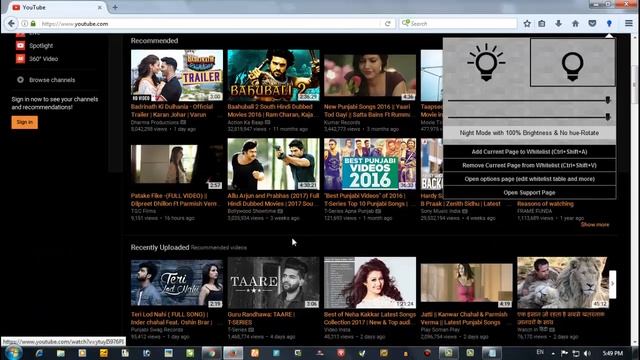This screenshot has width=640, height=360.
Task: Open the Badrinath Ki Dulhania trailer thumbnail
Action: click(x=177, y=76)
